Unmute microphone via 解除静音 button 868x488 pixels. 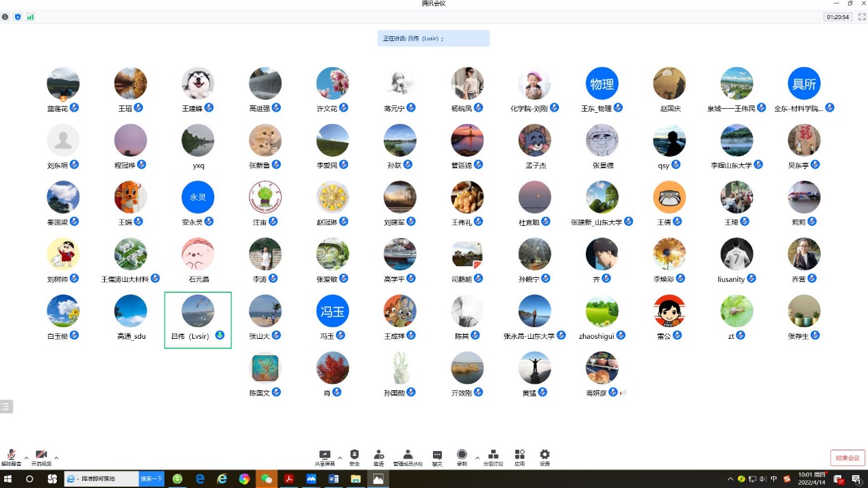(x=11, y=457)
